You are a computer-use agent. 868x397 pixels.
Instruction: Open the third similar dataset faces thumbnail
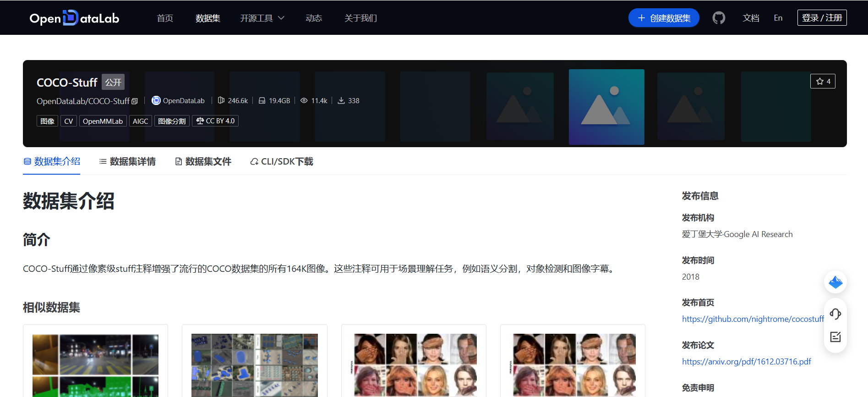[x=414, y=365]
